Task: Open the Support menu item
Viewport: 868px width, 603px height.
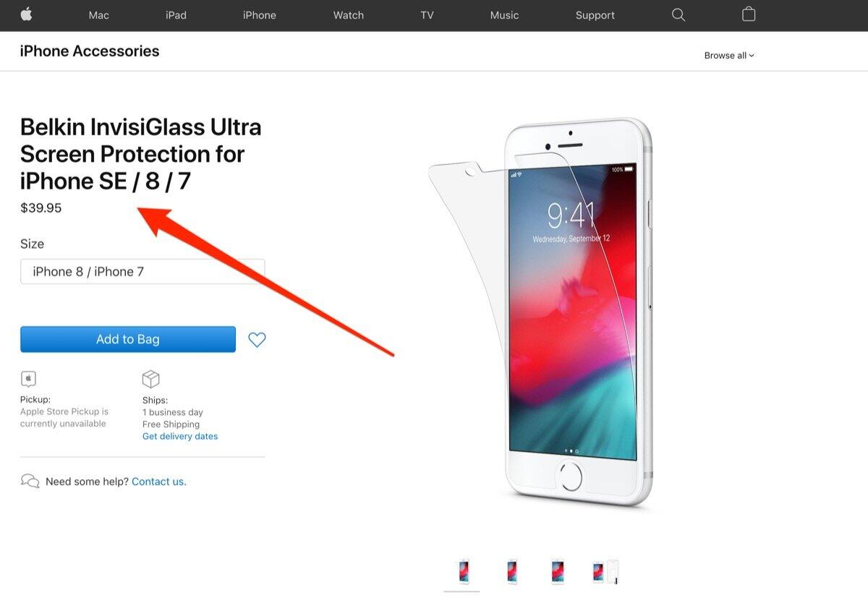Action: (595, 15)
